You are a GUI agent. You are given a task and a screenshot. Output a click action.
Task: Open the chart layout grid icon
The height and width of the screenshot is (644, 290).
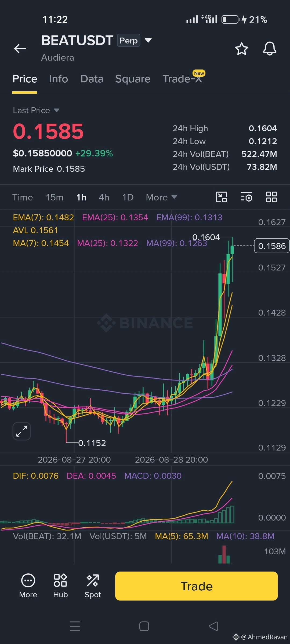[271, 197]
